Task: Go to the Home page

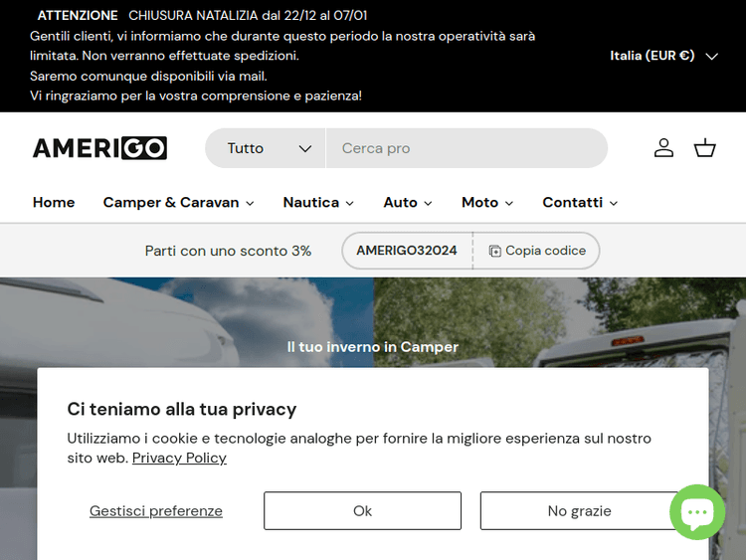Action: [x=54, y=202]
